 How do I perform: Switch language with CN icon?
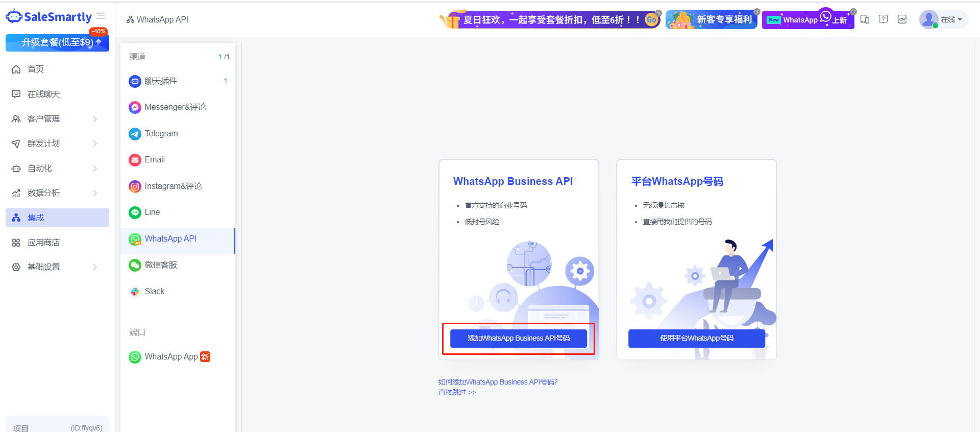pyautogui.click(x=902, y=19)
